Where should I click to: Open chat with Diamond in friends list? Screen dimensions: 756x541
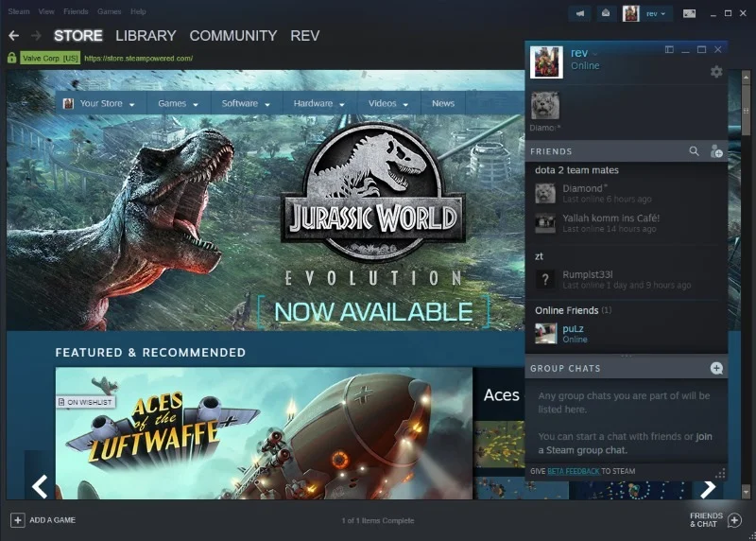click(x=627, y=194)
